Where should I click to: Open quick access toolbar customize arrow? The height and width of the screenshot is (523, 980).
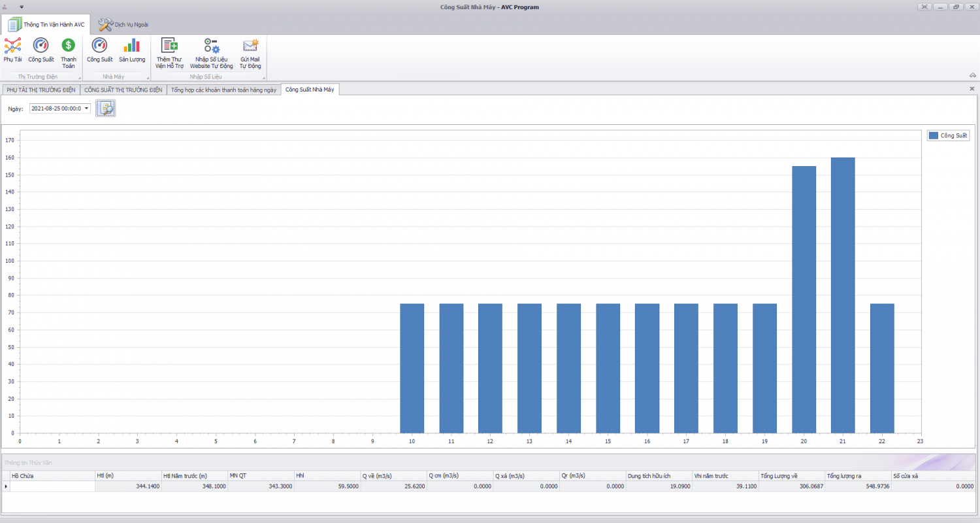pos(22,7)
